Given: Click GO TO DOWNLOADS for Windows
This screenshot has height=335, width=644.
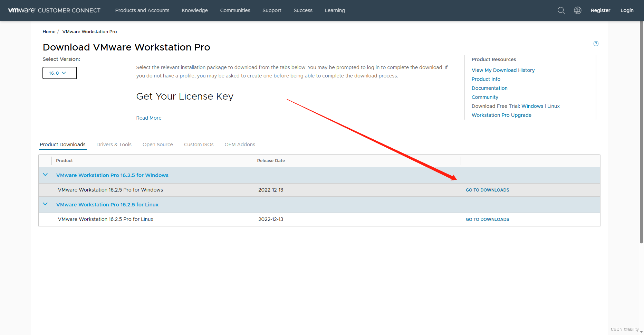Looking at the screenshot, I should click(487, 190).
